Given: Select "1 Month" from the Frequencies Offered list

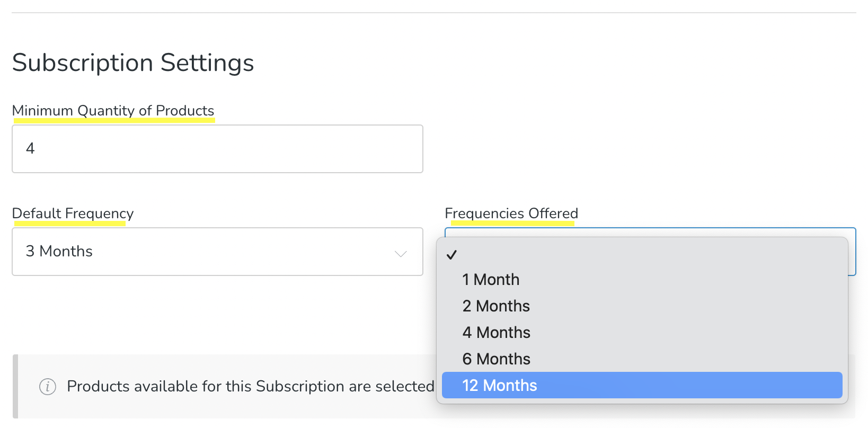Looking at the screenshot, I should tap(490, 279).
